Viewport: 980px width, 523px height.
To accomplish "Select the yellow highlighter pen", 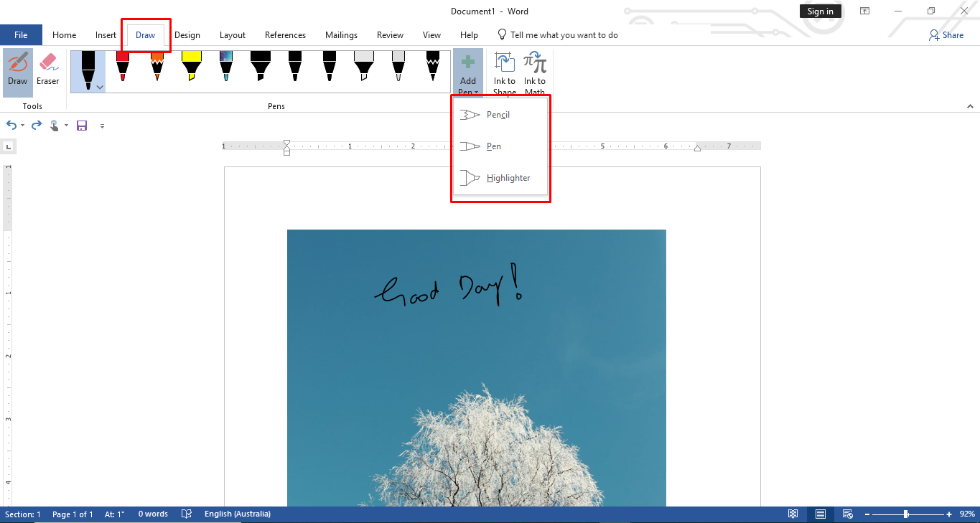I will click(x=191, y=70).
